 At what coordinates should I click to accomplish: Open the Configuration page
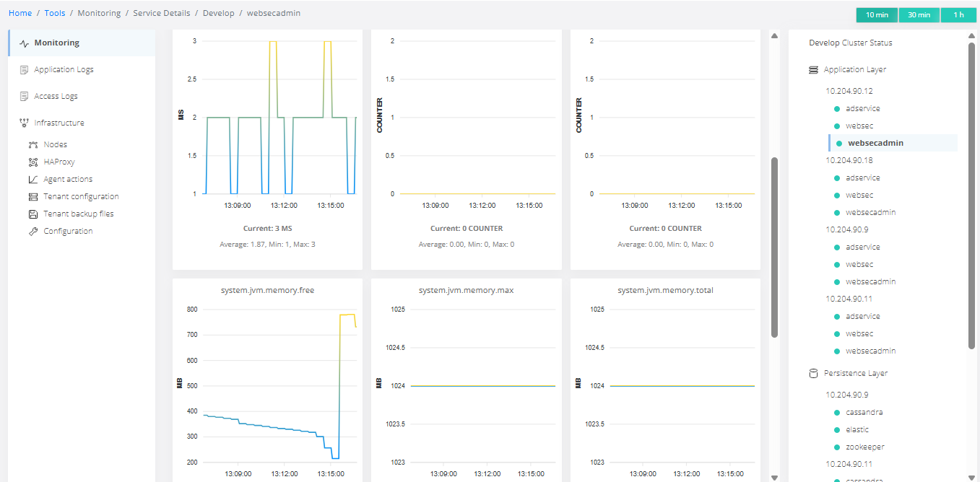(68, 232)
